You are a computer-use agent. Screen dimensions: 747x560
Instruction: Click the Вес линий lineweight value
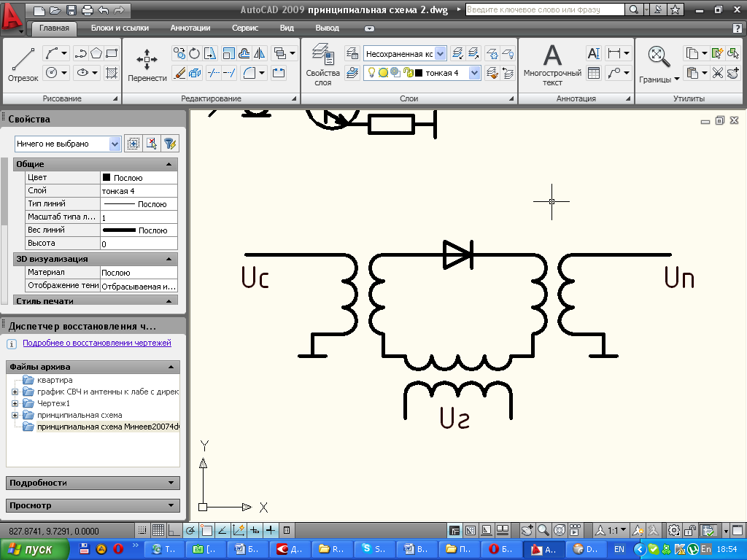tap(139, 230)
